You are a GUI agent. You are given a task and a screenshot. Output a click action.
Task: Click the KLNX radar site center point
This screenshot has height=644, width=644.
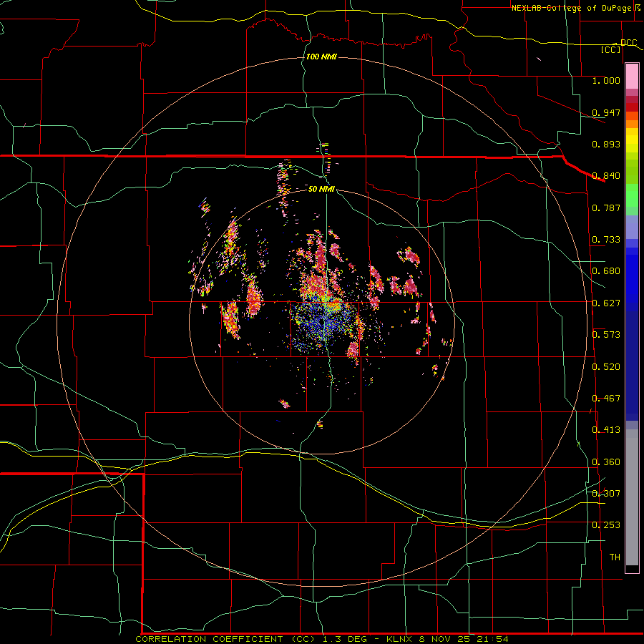[322, 323]
